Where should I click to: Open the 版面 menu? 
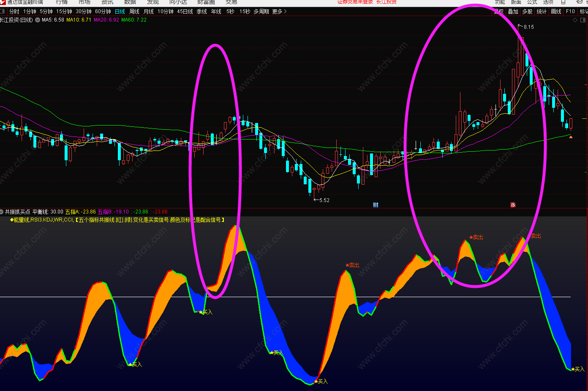coord(516,2)
